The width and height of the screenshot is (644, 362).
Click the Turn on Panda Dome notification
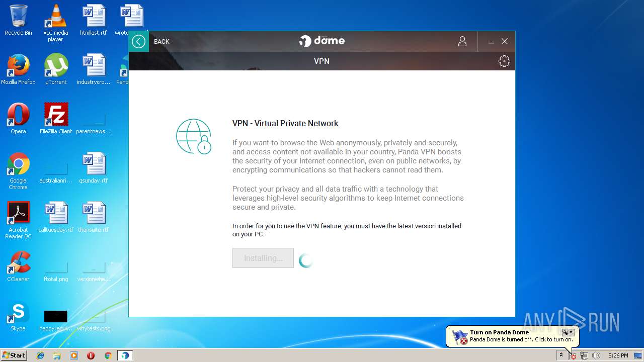(512, 336)
